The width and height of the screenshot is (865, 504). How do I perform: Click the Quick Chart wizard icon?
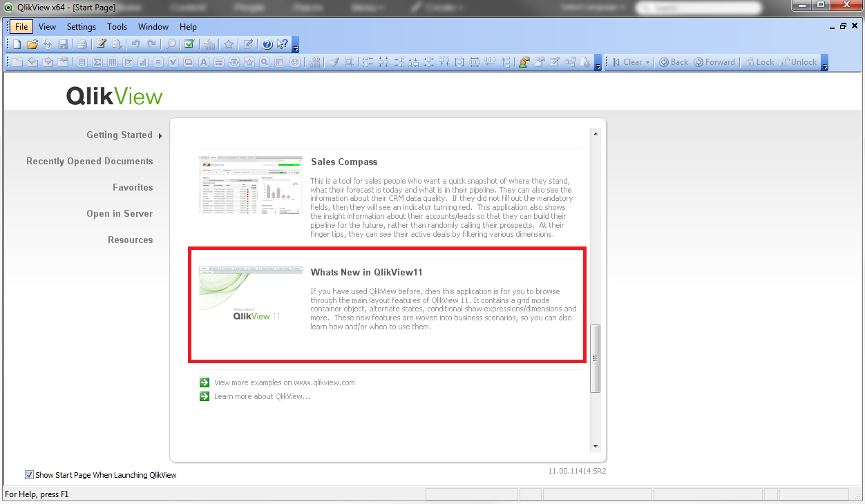point(209,44)
